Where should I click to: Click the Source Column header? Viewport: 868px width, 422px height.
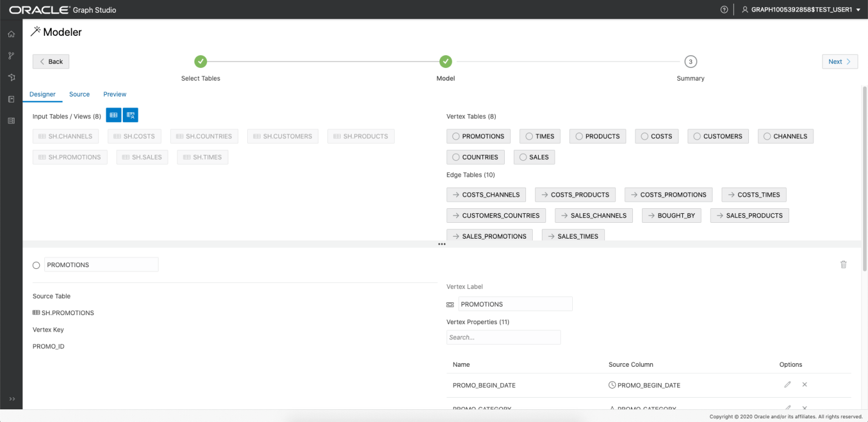(631, 364)
